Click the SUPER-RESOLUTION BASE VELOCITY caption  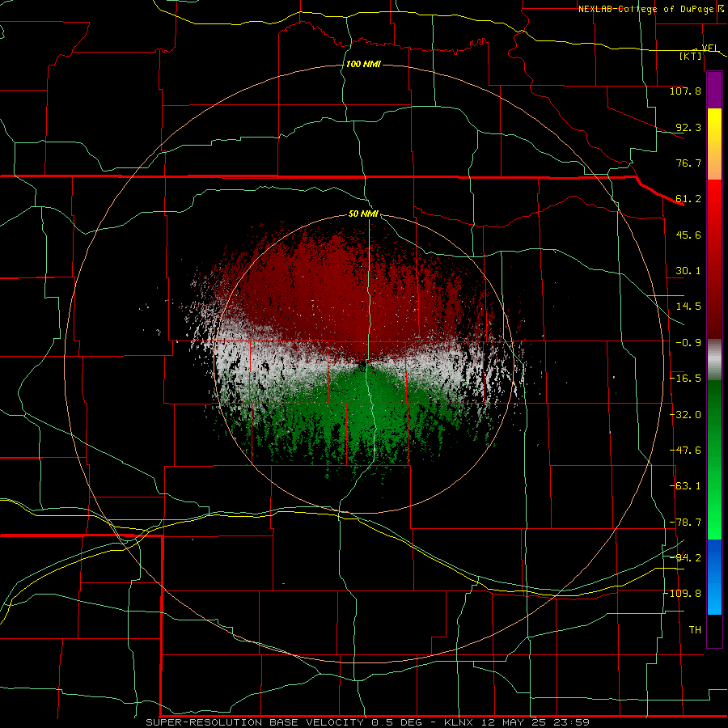click(256, 722)
